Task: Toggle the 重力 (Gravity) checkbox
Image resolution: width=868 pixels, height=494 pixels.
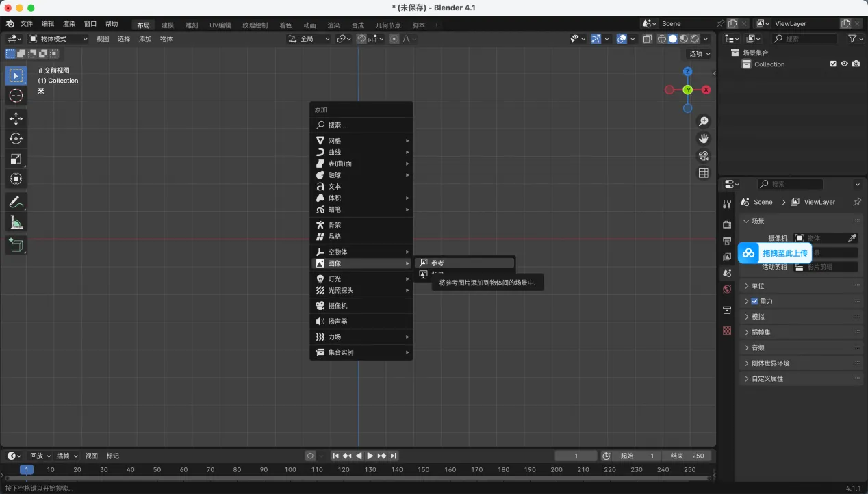Action: click(754, 301)
